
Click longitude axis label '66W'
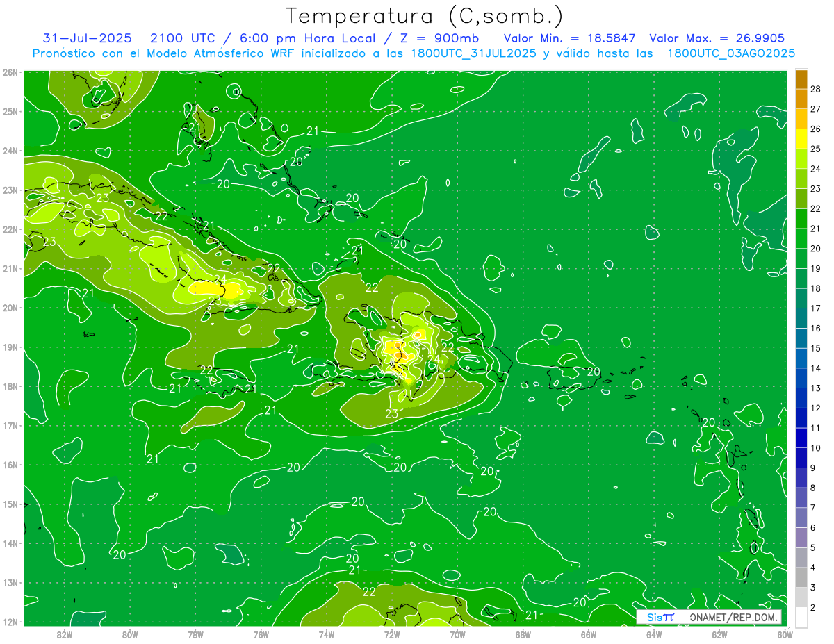588,634
